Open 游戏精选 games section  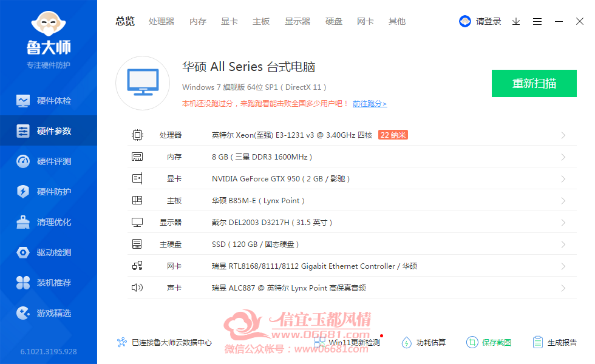coord(49,313)
